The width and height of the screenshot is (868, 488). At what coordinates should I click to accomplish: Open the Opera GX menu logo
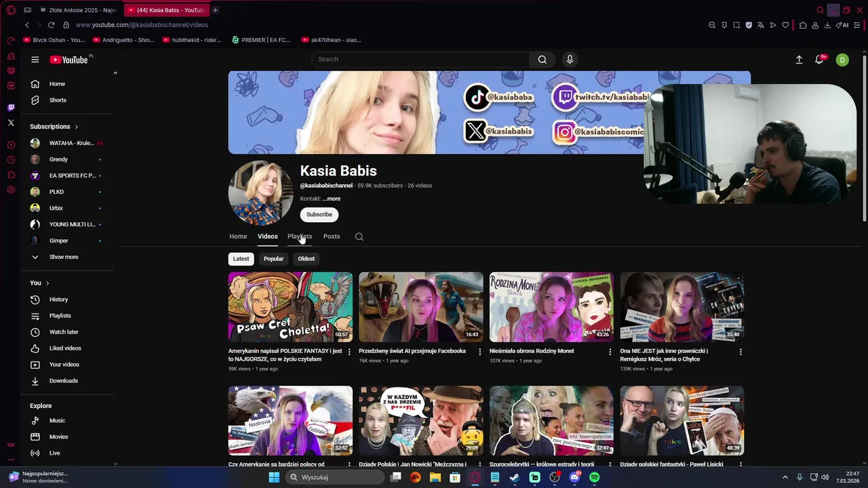11,10
